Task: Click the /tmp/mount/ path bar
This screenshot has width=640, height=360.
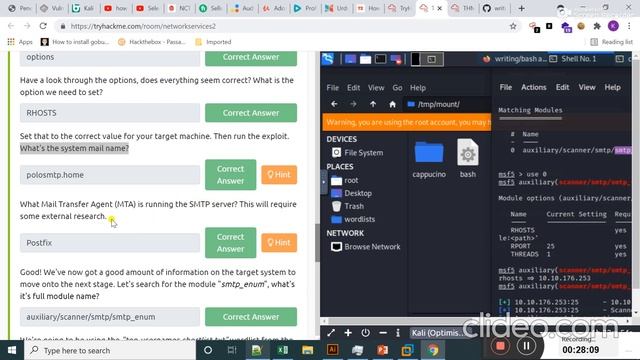Action: (448, 104)
